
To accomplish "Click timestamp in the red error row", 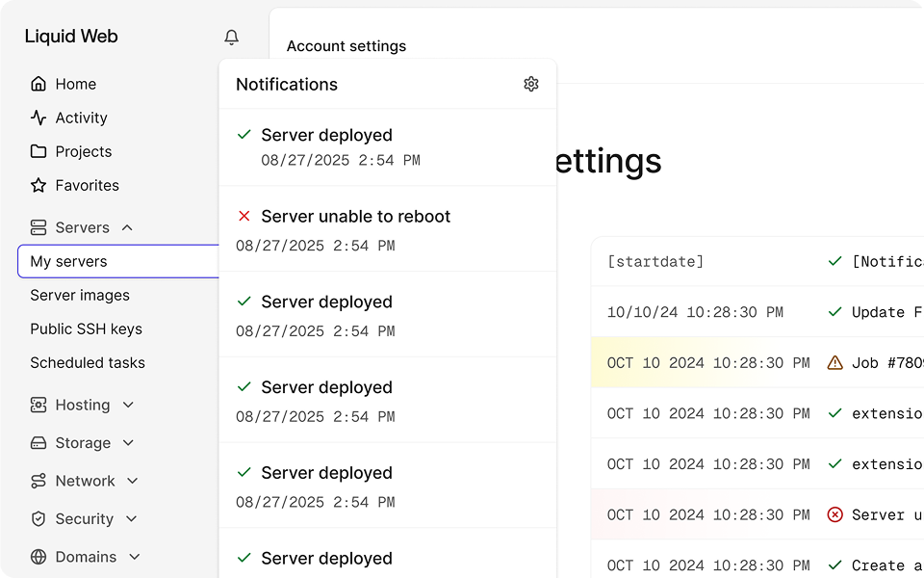I will click(x=708, y=514).
